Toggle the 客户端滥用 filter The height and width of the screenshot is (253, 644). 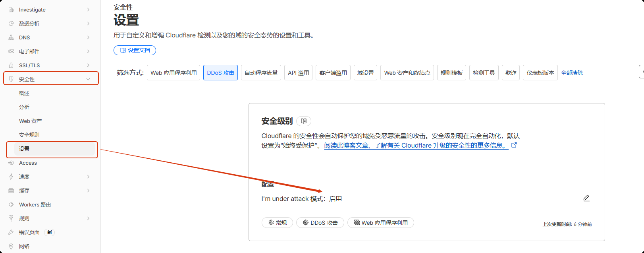333,73
